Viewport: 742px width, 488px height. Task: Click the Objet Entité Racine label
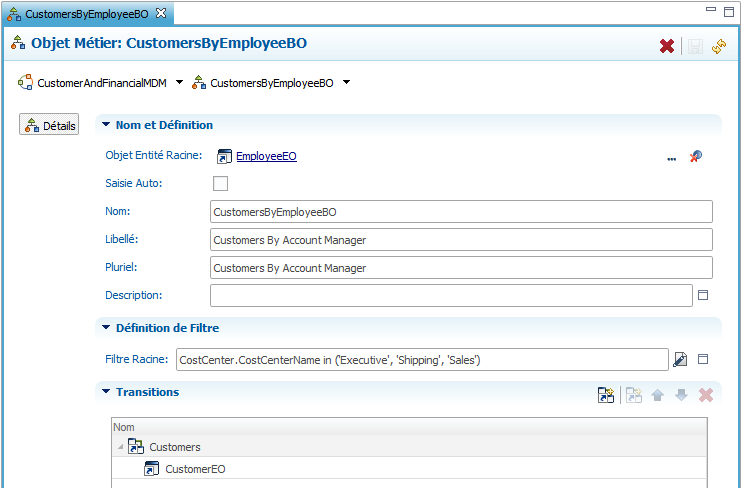coord(153,155)
